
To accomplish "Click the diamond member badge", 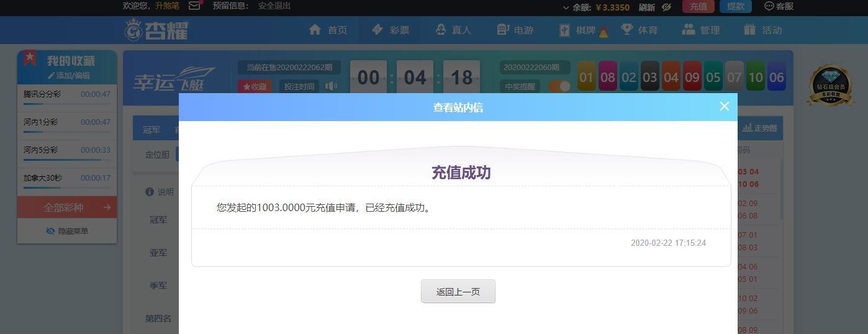I will (829, 86).
